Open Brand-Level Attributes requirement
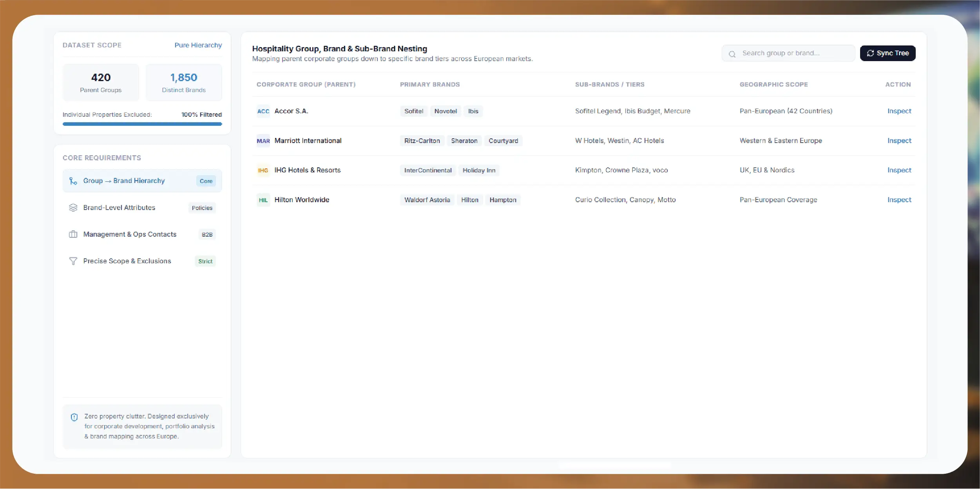Viewport: 980px width, 489px height. tap(142, 208)
